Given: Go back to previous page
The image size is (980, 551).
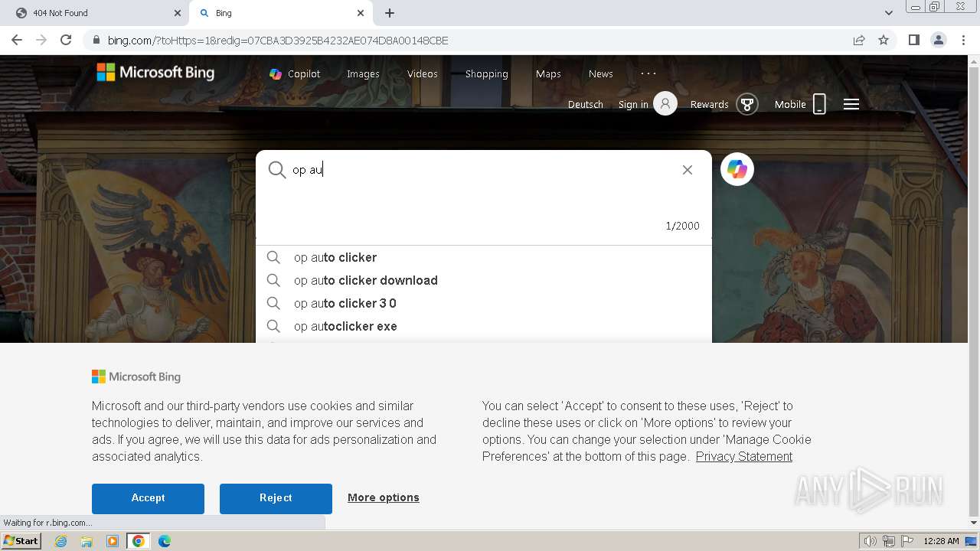Looking at the screenshot, I should click(17, 40).
